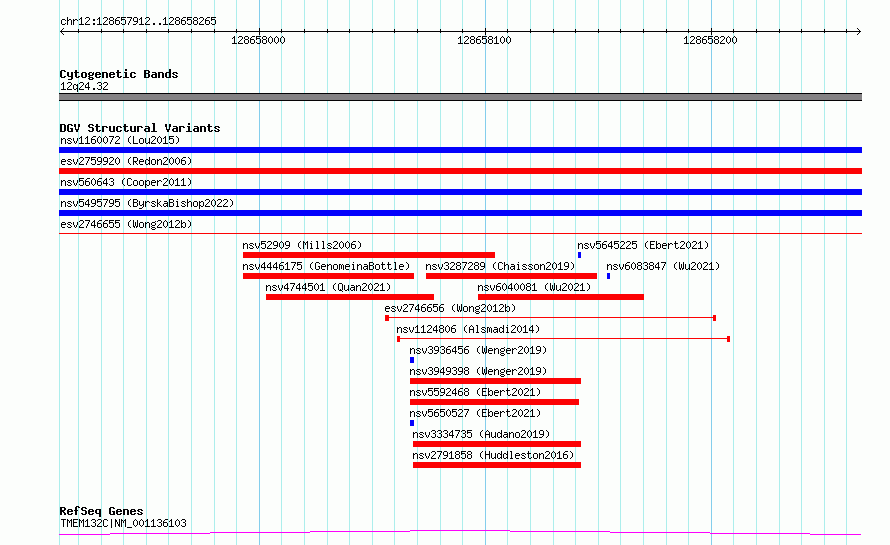Image resolution: width=890 pixels, height=545 pixels.
Task: Open nsv560643 (Cooper2011) variant label
Action: point(126,182)
